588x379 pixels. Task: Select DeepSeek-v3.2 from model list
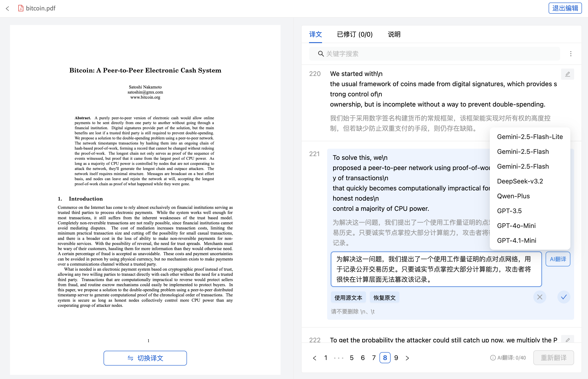pyautogui.click(x=520, y=181)
